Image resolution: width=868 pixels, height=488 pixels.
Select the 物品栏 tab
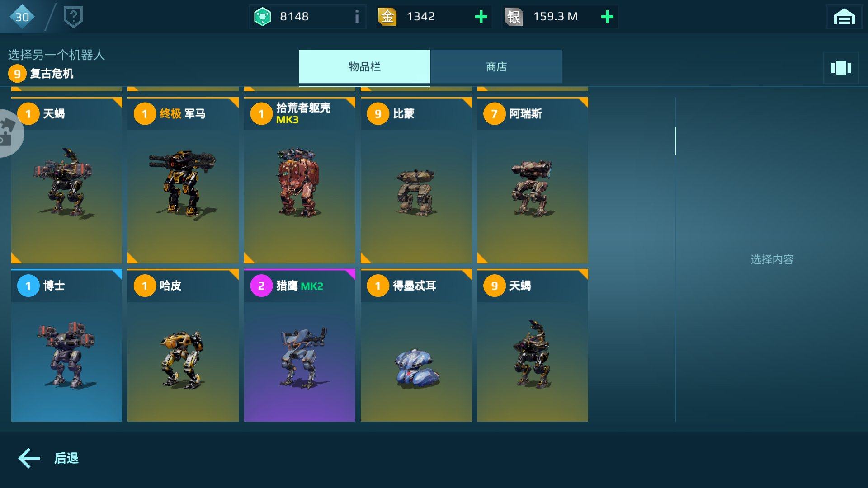[x=364, y=66]
